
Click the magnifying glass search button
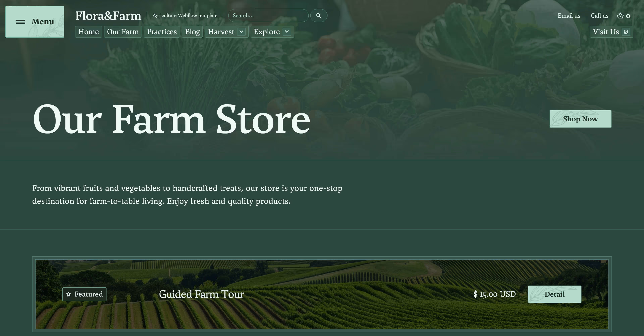[319, 15]
